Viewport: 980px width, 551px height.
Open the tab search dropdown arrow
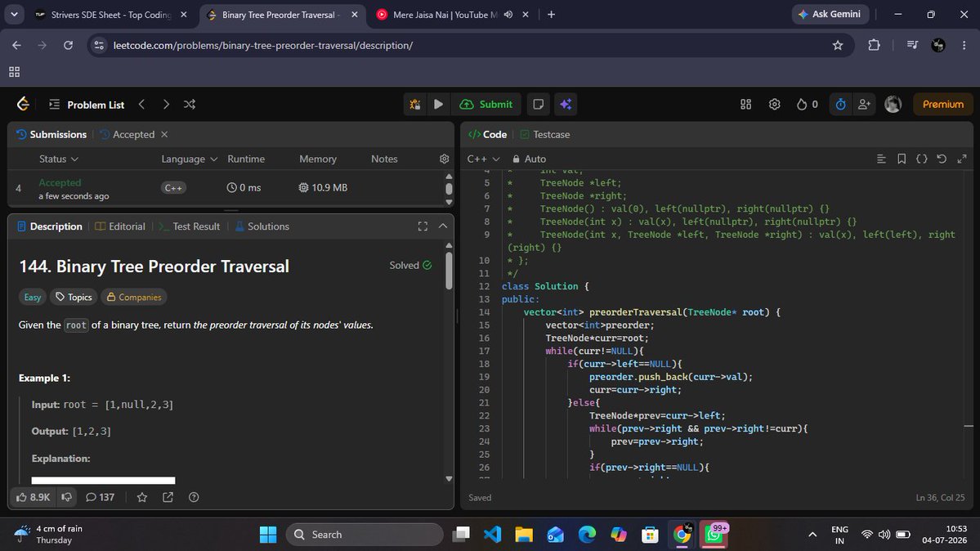14,15
